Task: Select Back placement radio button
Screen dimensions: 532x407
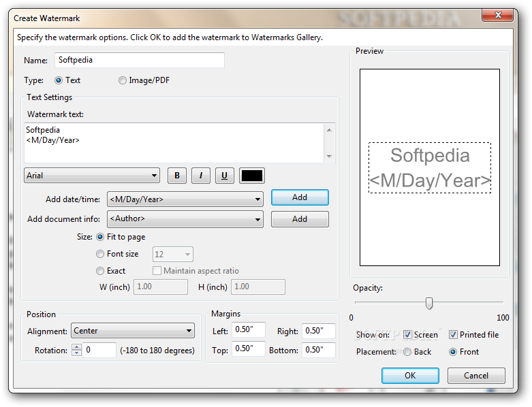Action: click(407, 352)
